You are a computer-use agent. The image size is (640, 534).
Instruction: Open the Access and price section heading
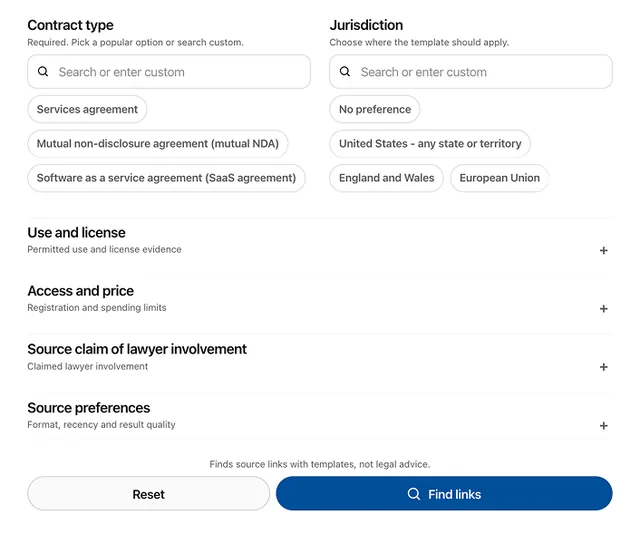80,291
